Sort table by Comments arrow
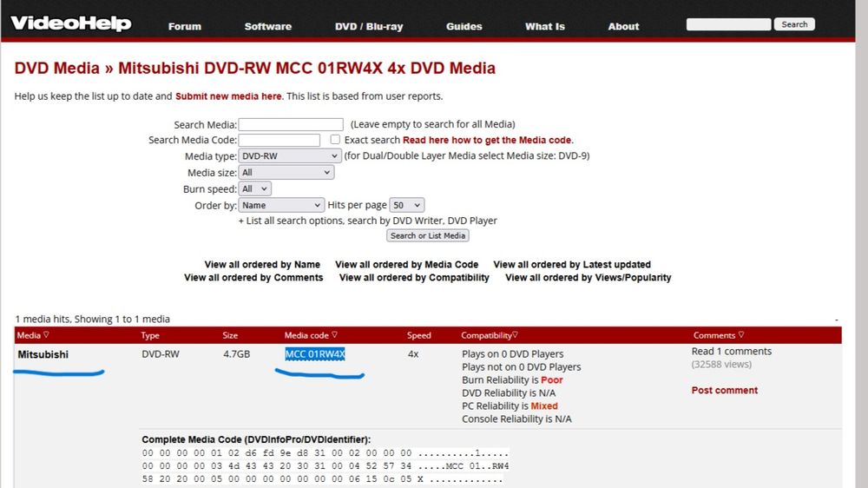The height and width of the screenshot is (488, 868). pos(741,334)
